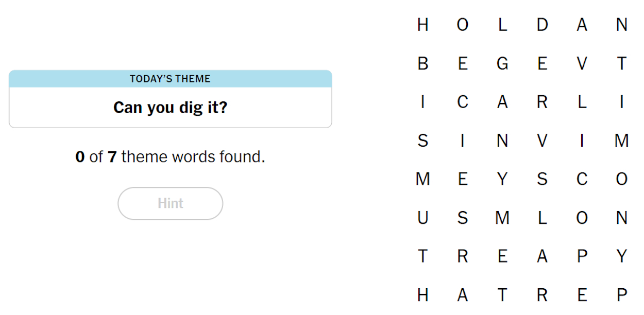Click the TODAY'S THEME header bar
644x315 pixels.
pos(170,79)
